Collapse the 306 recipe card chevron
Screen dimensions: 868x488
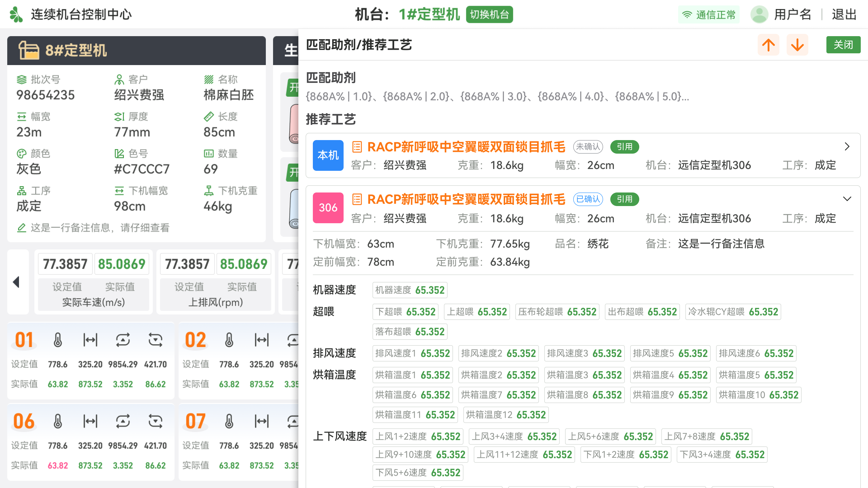(847, 199)
